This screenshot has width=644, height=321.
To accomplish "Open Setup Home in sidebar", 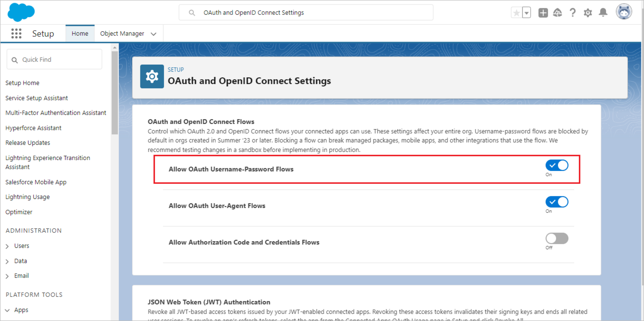I will [22, 83].
